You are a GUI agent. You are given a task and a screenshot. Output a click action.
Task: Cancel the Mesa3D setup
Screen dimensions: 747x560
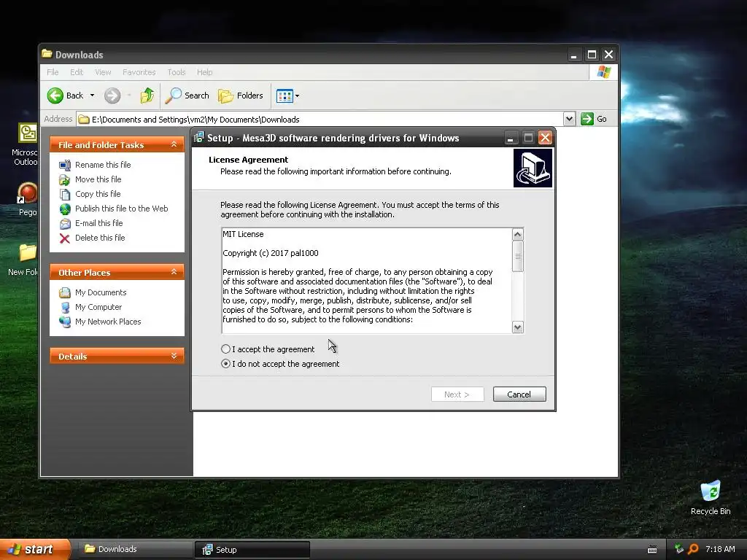(x=519, y=394)
